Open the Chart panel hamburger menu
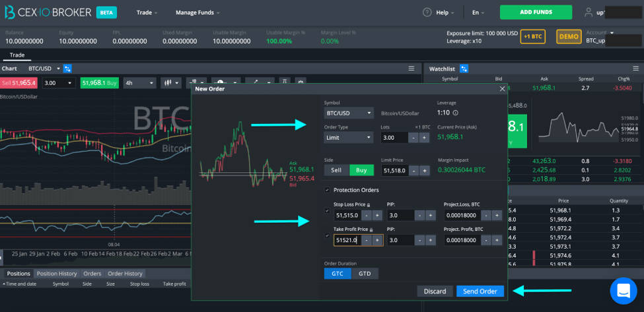 [411, 69]
